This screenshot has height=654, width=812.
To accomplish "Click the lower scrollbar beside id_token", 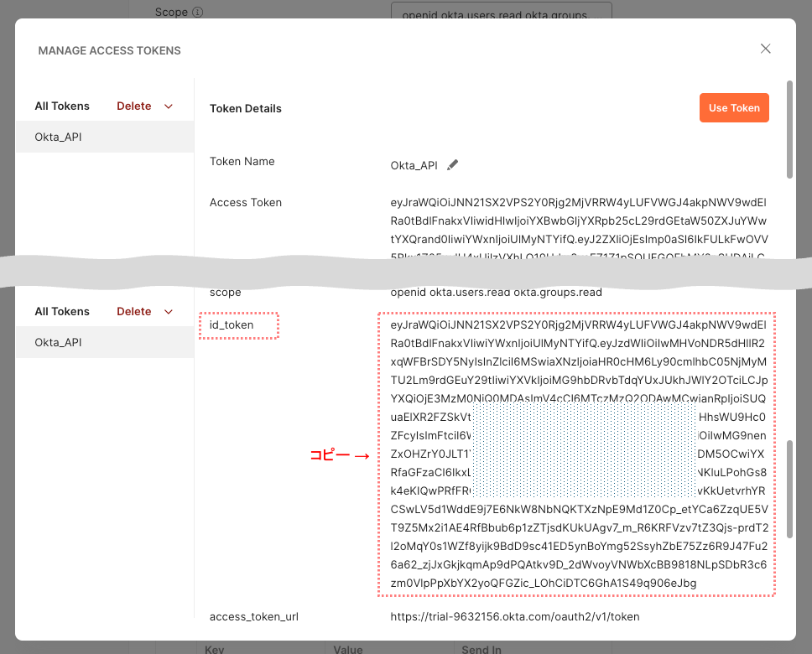I will [789, 488].
